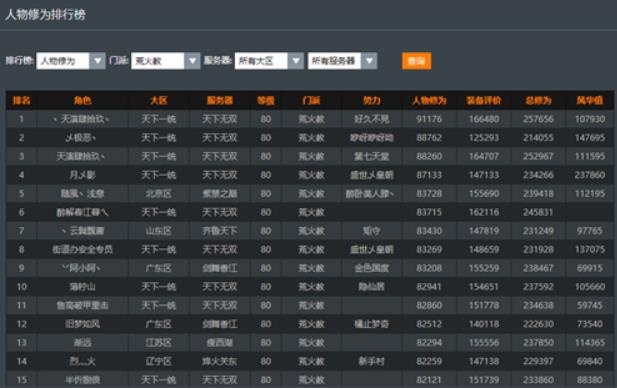Click the 势力 cell 好久不见
The height and width of the screenshot is (389, 617).
[x=371, y=119]
